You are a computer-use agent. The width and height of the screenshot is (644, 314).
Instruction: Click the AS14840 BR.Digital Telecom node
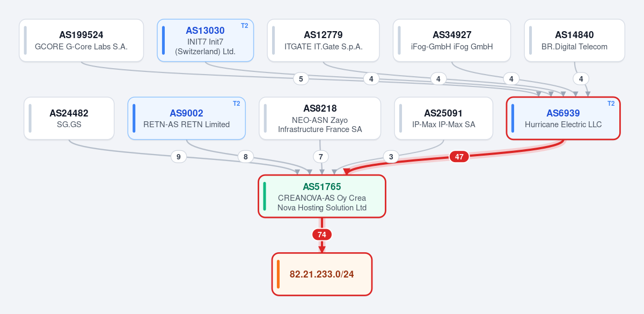coord(574,40)
